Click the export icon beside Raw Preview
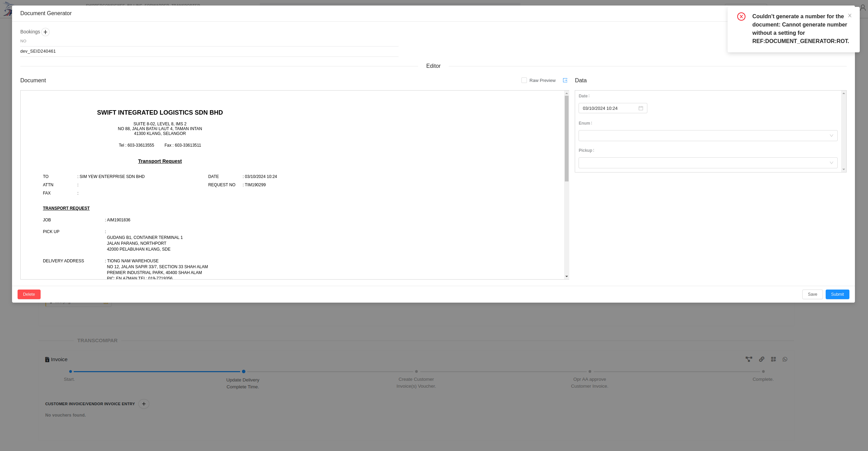Viewport: 868px width, 451px height. [x=565, y=80]
